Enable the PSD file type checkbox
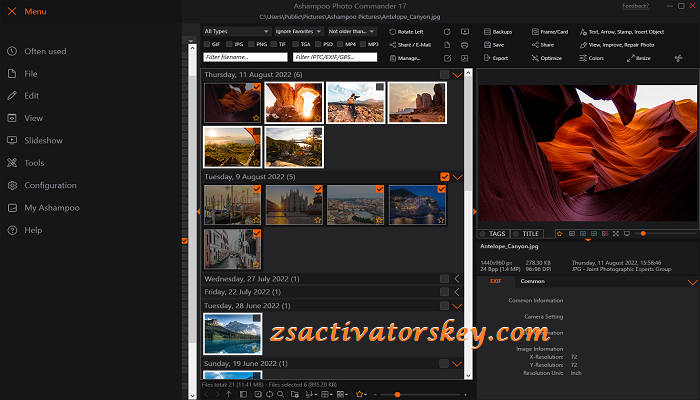This screenshot has width=700, height=400. pyautogui.click(x=318, y=44)
